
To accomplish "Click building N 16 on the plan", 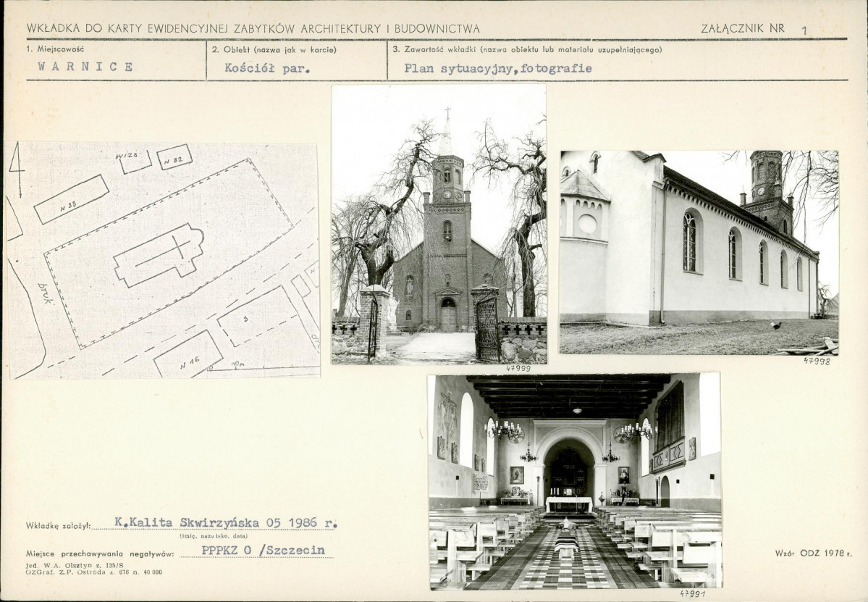I will point(189,354).
